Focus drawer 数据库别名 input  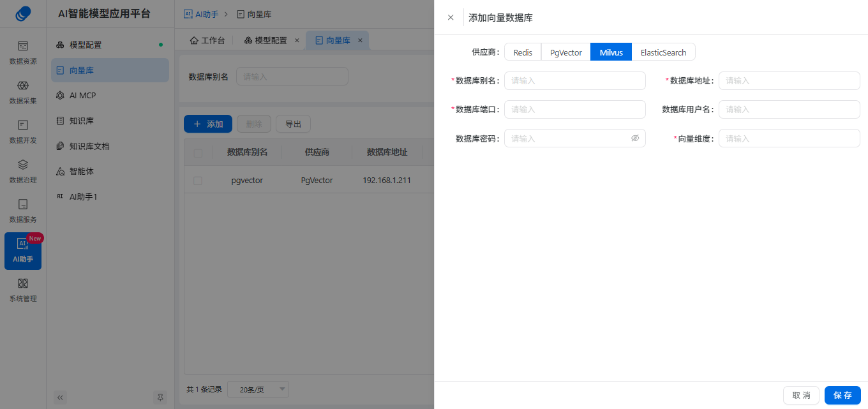click(575, 80)
